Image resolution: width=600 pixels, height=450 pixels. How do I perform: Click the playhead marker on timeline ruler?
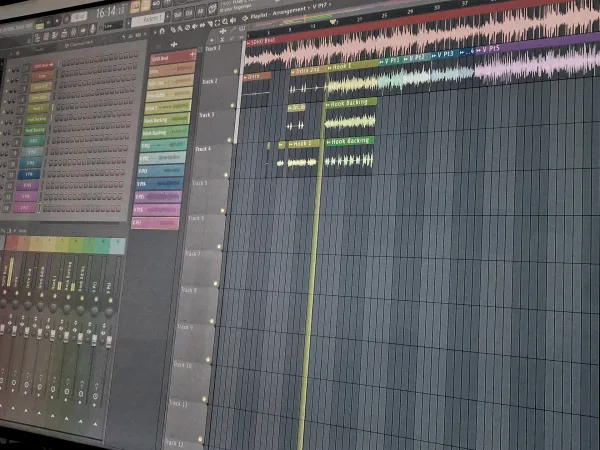(333, 22)
